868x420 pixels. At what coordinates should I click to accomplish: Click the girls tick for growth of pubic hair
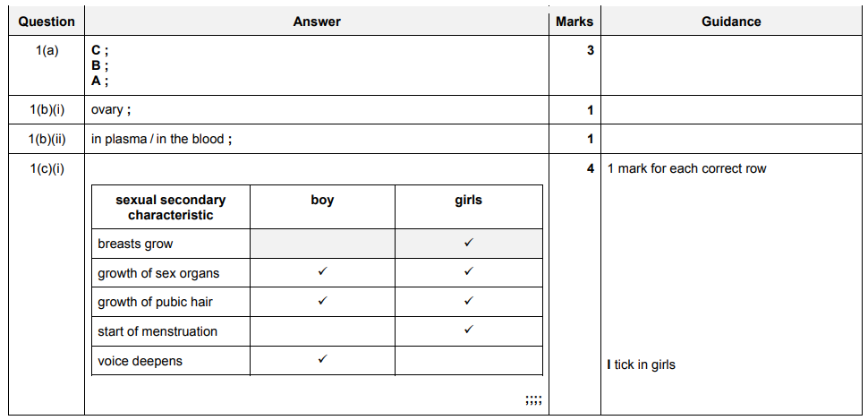click(x=468, y=302)
